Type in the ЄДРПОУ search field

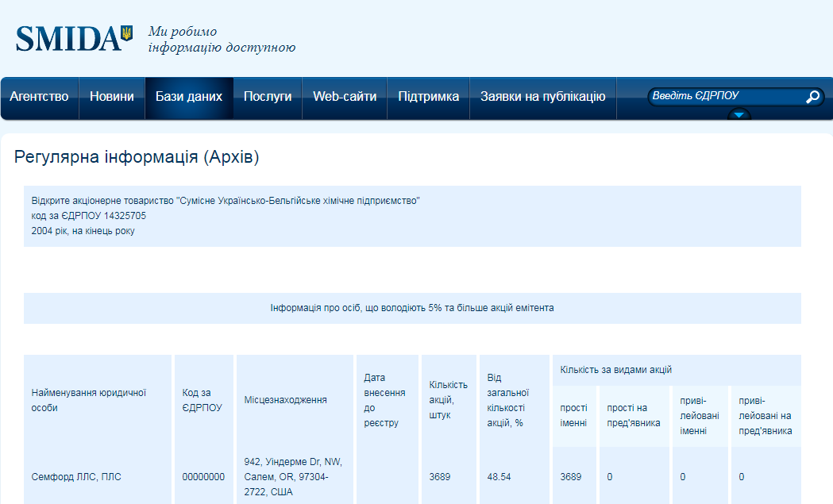click(x=723, y=97)
